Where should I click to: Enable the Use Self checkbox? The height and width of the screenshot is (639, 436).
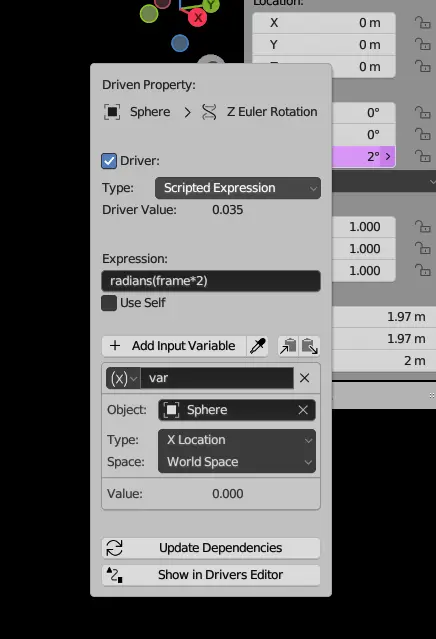[109, 303]
